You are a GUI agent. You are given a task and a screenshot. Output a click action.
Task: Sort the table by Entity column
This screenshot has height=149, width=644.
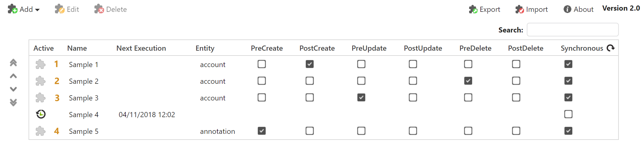coord(205,48)
